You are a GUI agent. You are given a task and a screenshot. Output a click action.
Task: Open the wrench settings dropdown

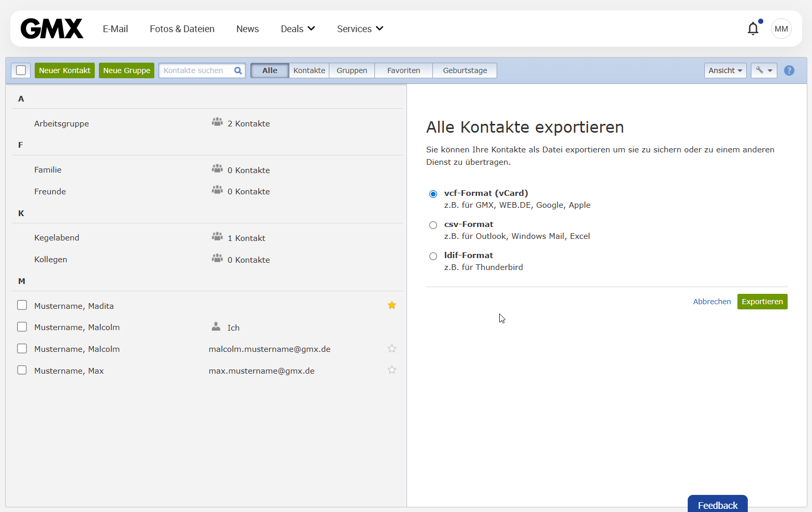click(x=764, y=70)
